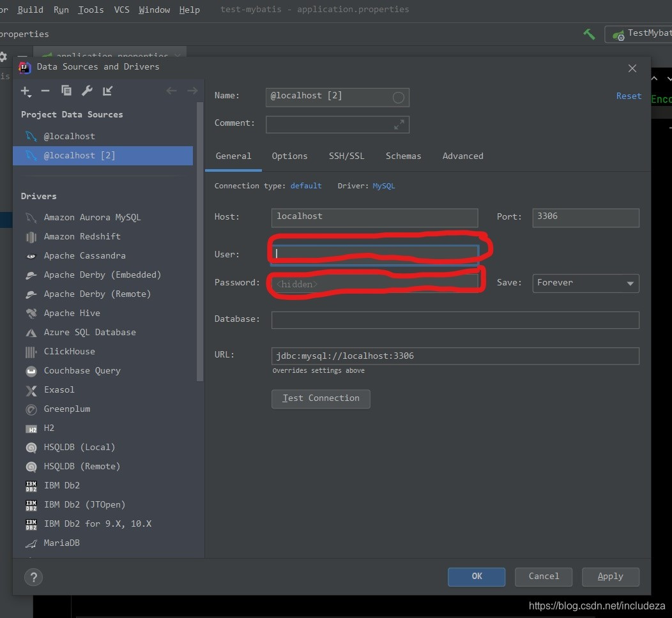Open the Tools menu

[x=91, y=10]
